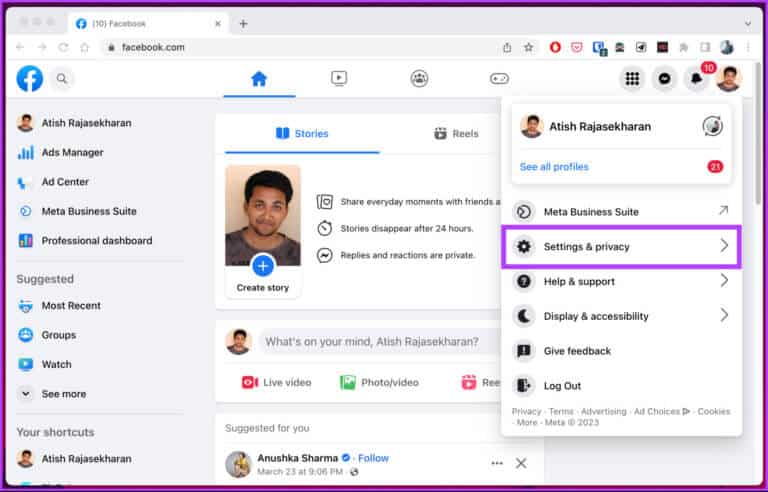Viewport: 768px width, 492px height.
Task: Click the Opera extension icon in toolbar
Action: pyautogui.click(x=555, y=48)
